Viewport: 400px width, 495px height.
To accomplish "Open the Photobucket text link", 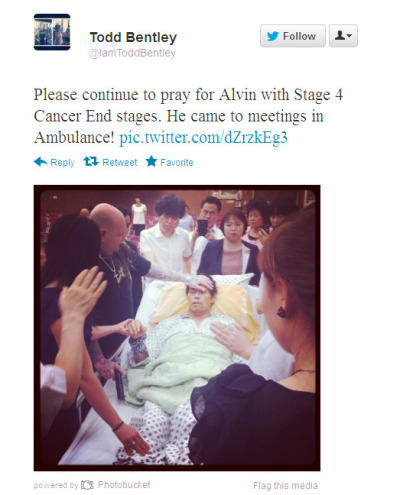I will [124, 485].
